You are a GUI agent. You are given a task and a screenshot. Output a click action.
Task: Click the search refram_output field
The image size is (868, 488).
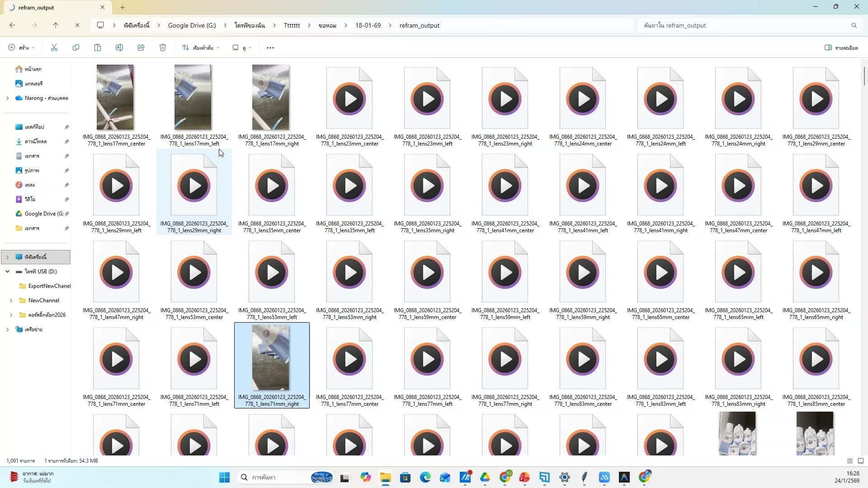(x=746, y=25)
